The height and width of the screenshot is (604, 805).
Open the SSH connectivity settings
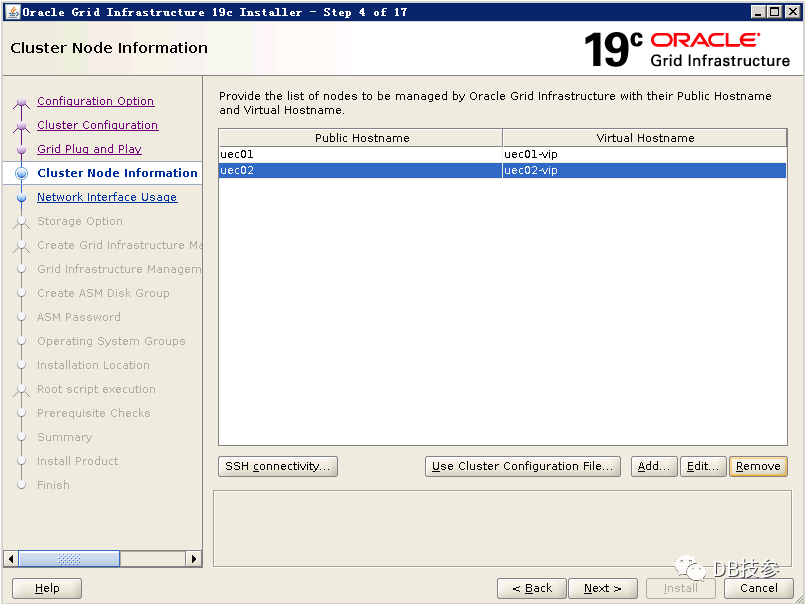278,466
